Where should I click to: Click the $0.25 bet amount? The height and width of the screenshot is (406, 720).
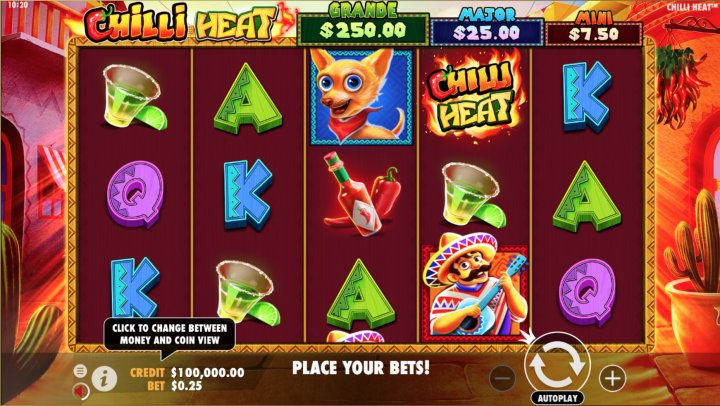187,386
